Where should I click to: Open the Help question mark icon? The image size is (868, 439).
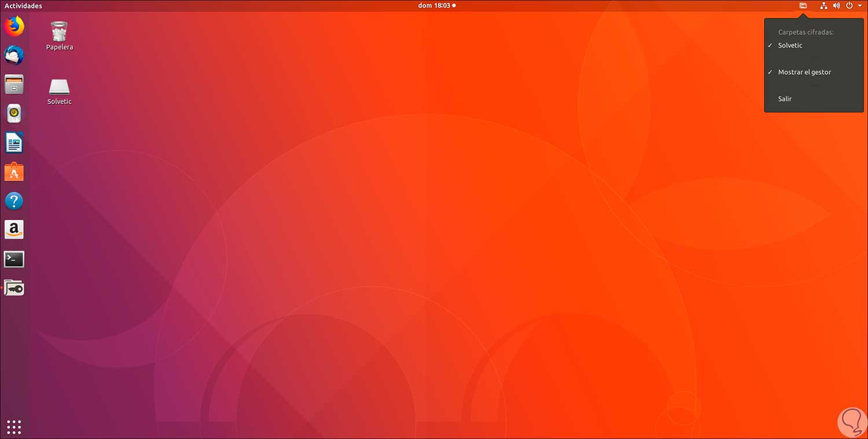(x=14, y=201)
